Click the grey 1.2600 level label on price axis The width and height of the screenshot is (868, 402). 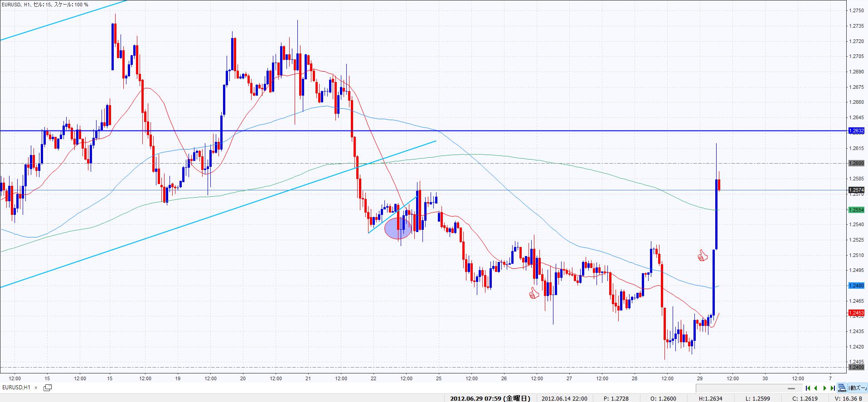coord(857,163)
